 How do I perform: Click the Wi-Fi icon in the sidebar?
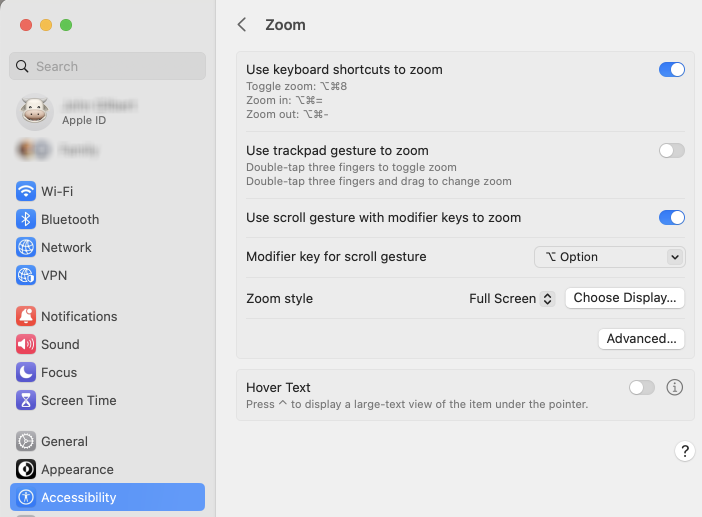coord(26,191)
